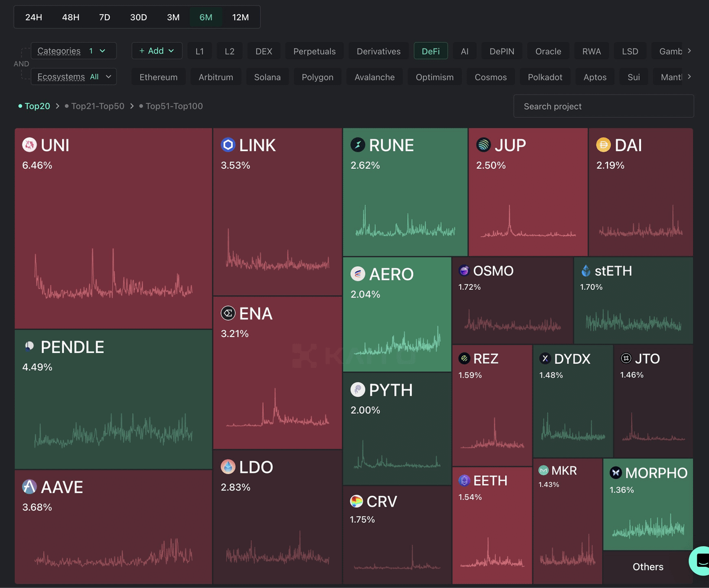
Task: Click the MORPHO token logo icon
Action: pos(616,473)
